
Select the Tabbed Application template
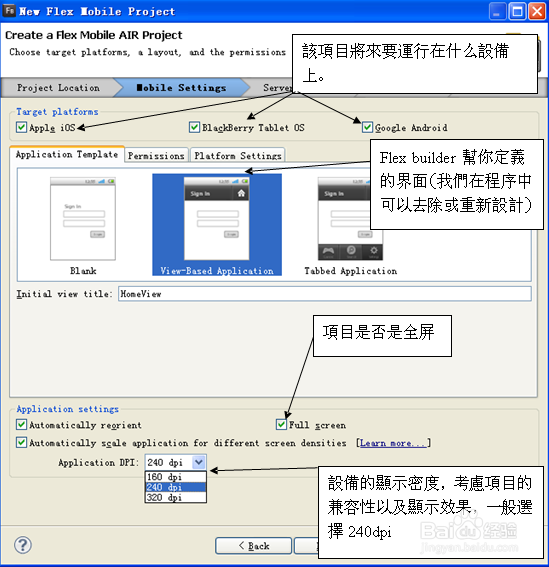click(350, 225)
